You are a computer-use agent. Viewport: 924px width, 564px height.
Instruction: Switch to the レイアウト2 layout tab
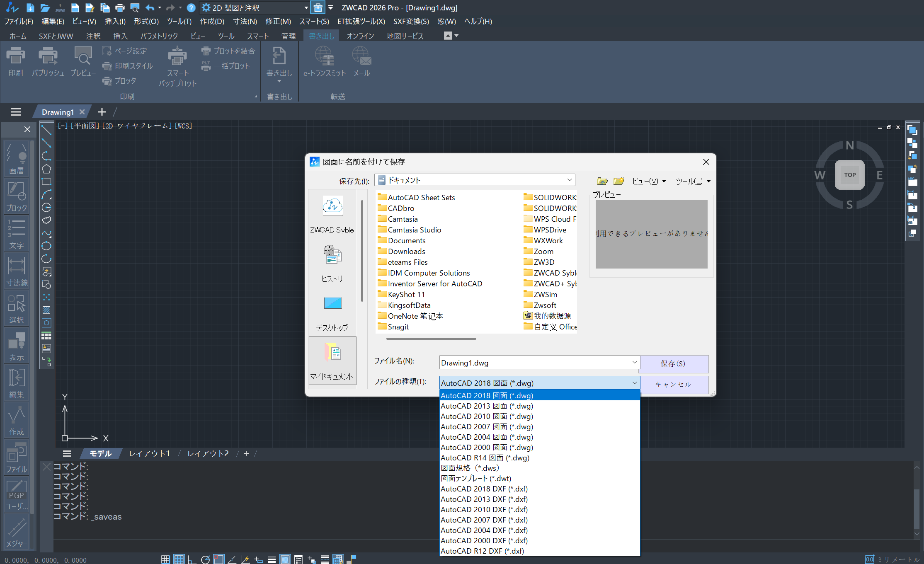208,453
